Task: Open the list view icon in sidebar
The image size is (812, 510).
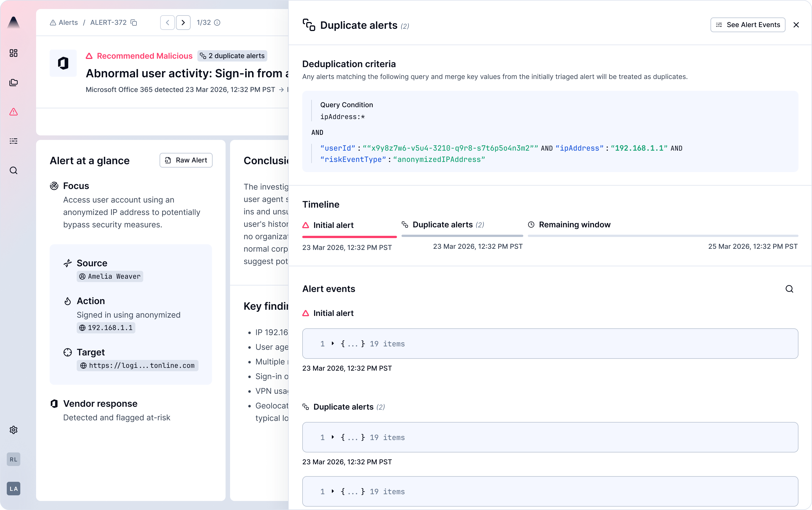Action: [x=14, y=141]
